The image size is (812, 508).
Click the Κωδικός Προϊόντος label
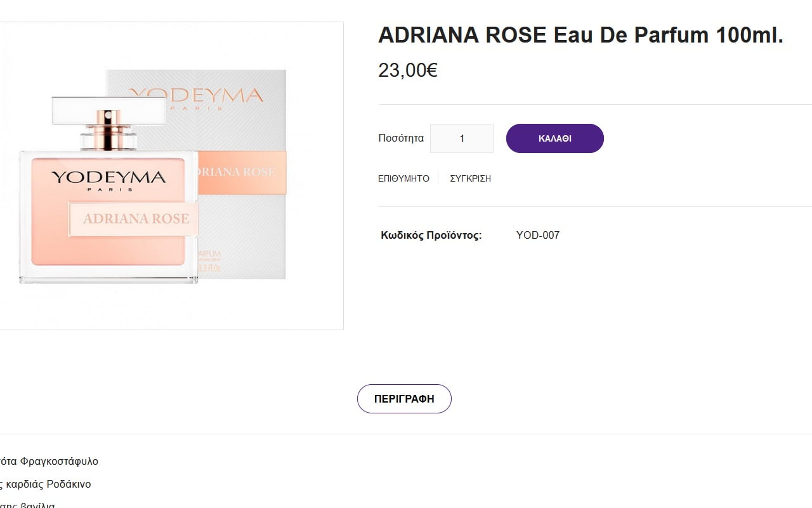[x=431, y=236]
